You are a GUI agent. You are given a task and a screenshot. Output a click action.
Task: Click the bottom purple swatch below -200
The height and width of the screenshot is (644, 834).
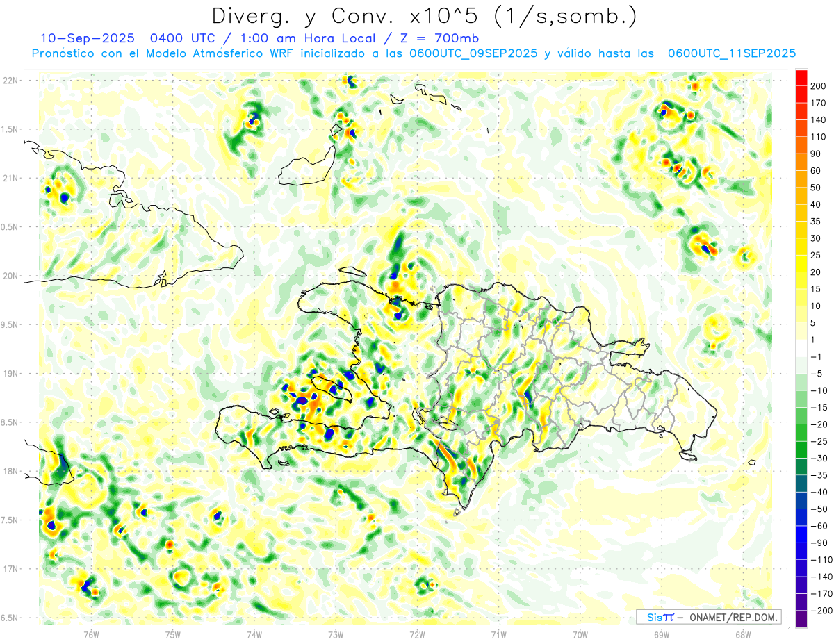click(x=802, y=620)
